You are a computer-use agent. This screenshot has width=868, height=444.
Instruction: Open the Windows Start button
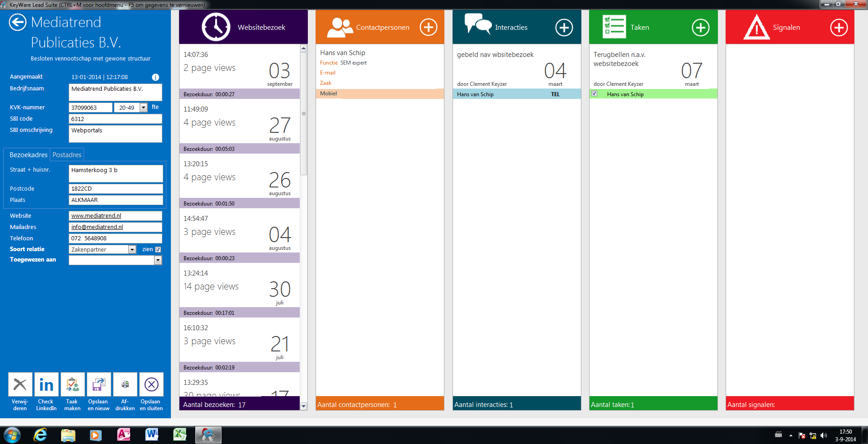tap(12, 435)
